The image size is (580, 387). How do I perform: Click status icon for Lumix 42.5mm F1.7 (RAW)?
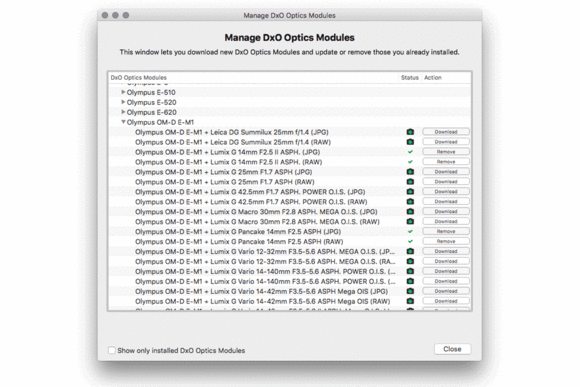click(410, 202)
